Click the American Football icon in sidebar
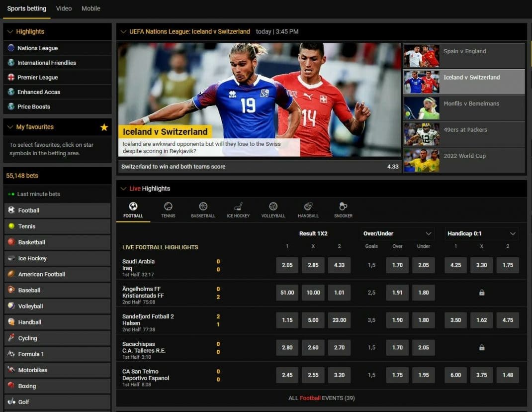 point(11,274)
